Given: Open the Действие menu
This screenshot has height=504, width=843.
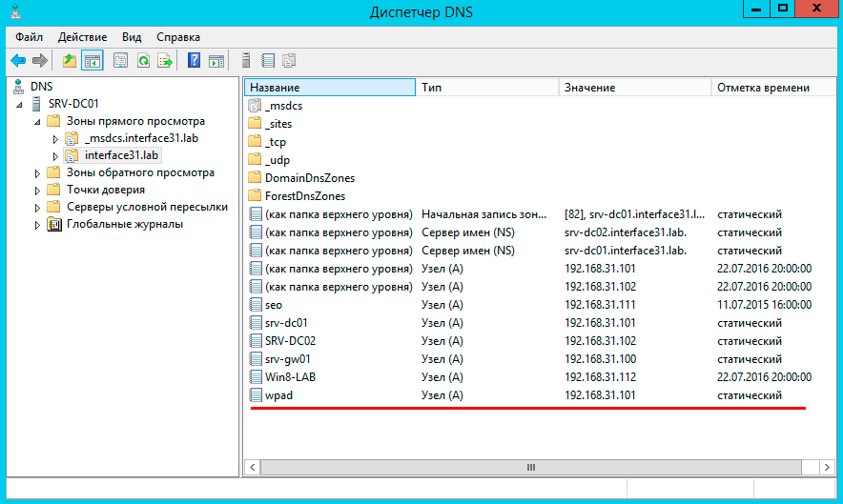Looking at the screenshot, I should [82, 37].
